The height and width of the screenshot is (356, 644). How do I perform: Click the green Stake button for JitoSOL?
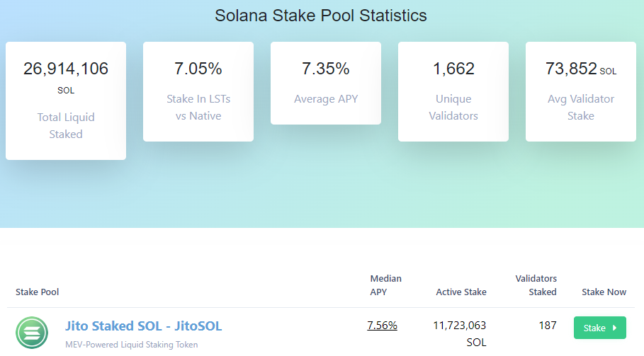tap(599, 328)
